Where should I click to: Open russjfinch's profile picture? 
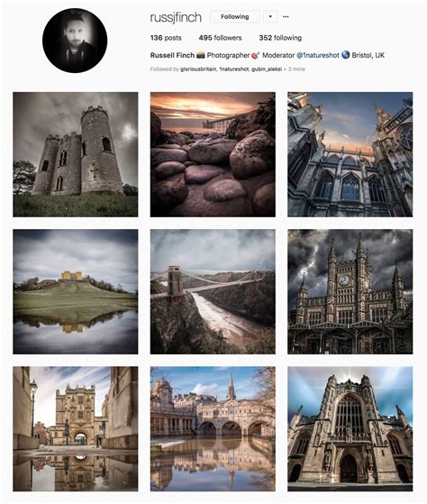point(75,41)
